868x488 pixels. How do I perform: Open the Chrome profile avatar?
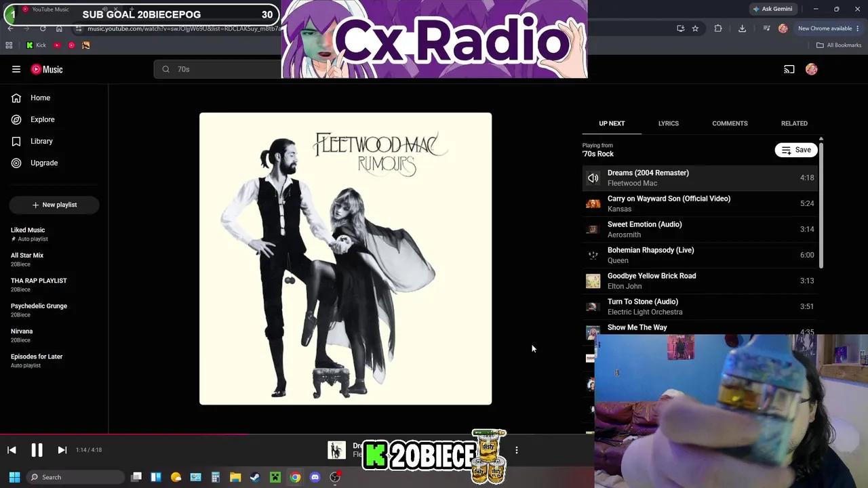(783, 28)
